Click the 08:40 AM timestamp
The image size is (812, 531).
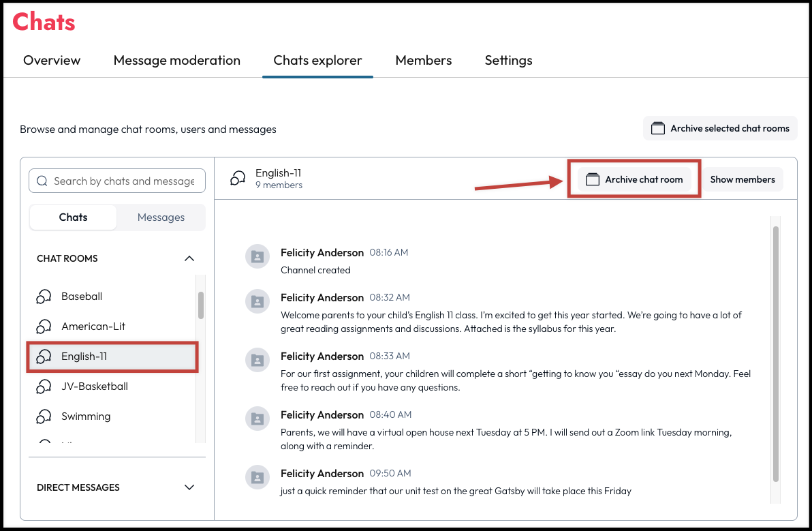[390, 414]
